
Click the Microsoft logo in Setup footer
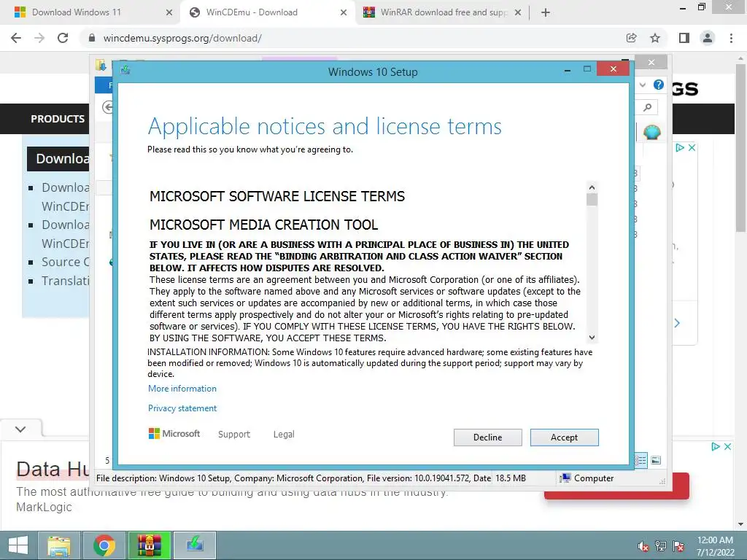click(174, 433)
